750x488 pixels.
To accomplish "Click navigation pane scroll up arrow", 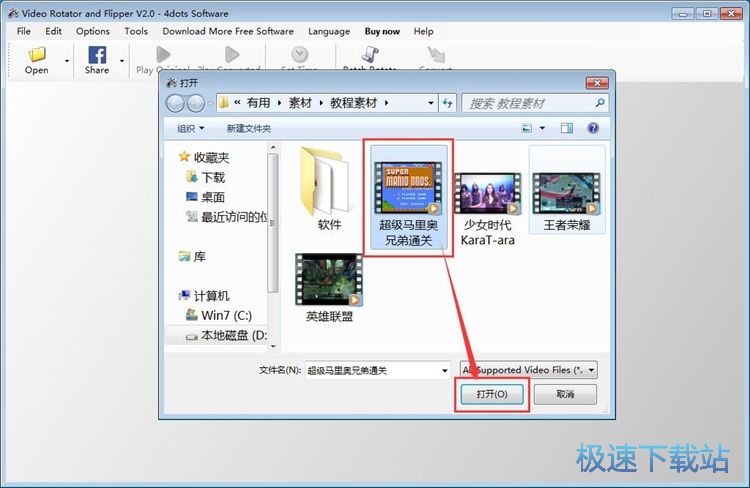I will [x=273, y=147].
